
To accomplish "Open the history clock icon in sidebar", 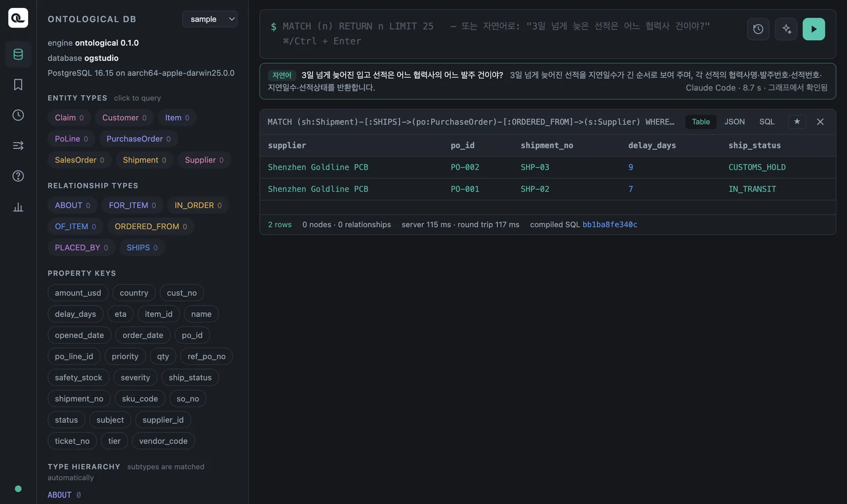I will point(18,115).
